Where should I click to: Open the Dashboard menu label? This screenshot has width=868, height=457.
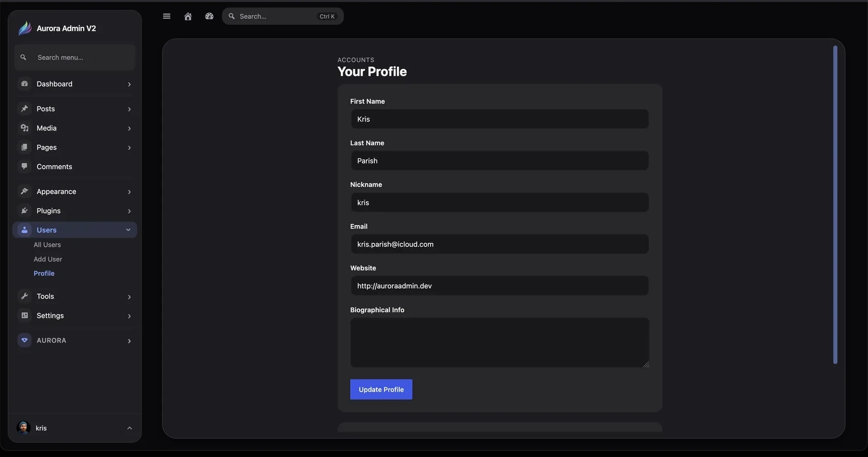[54, 84]
